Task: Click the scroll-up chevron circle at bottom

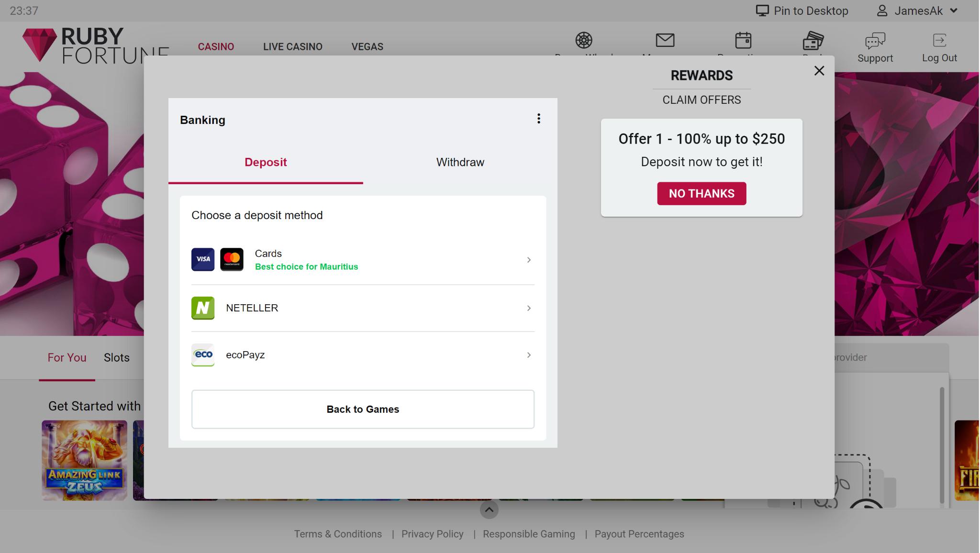Action: [x=489, y=509]
